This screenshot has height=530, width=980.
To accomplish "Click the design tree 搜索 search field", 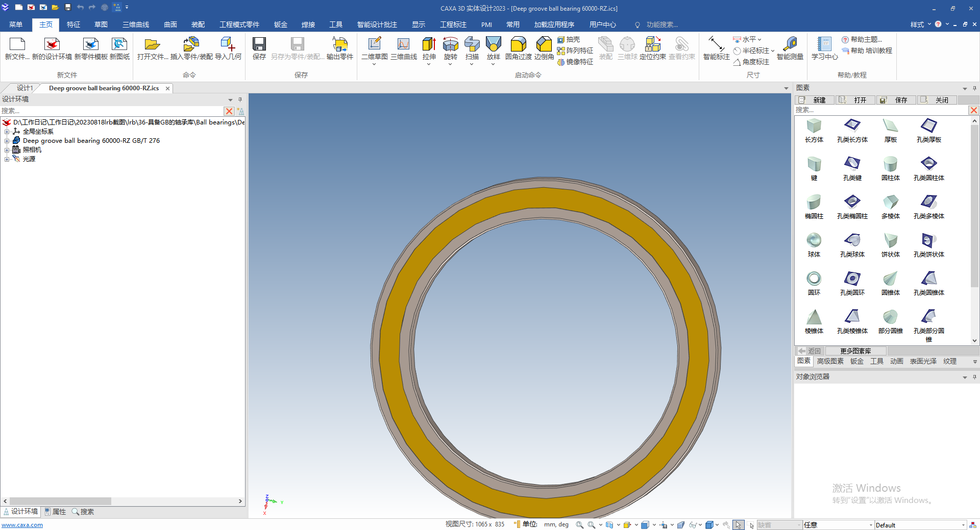I will click(112, 111).
